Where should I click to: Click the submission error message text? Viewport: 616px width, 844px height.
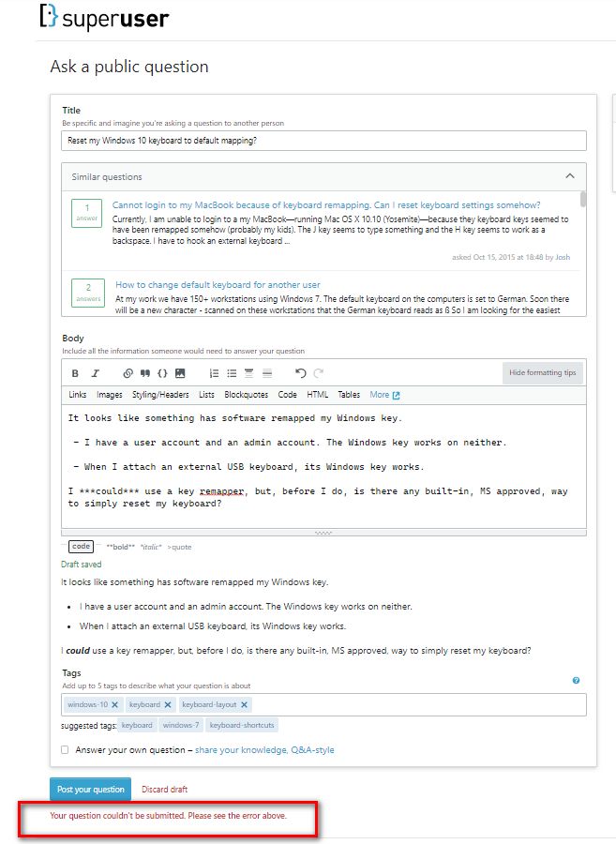pos(169,816)
